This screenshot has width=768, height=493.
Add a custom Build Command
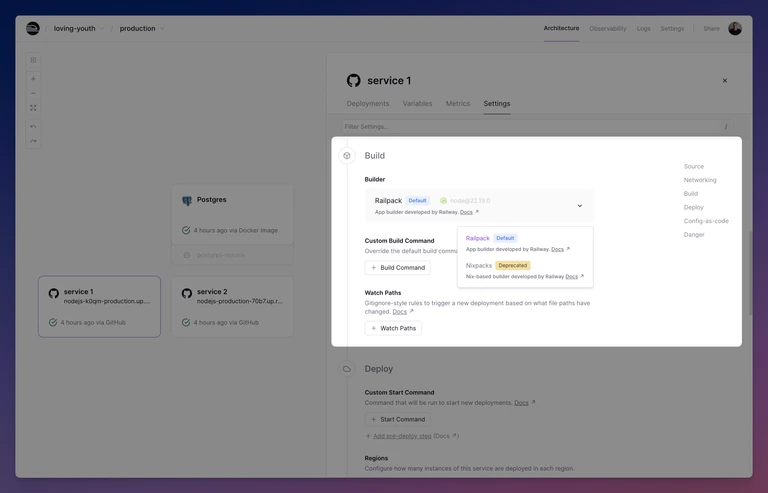(398, 268)
